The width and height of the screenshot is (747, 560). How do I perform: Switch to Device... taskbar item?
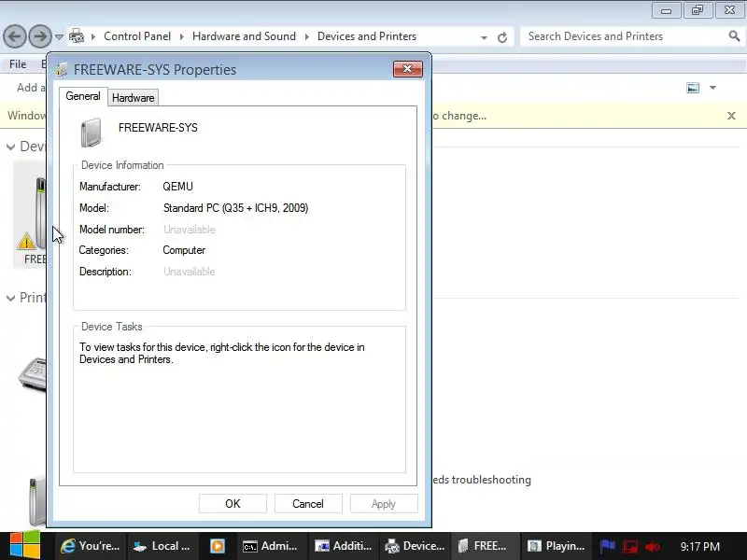415,546
